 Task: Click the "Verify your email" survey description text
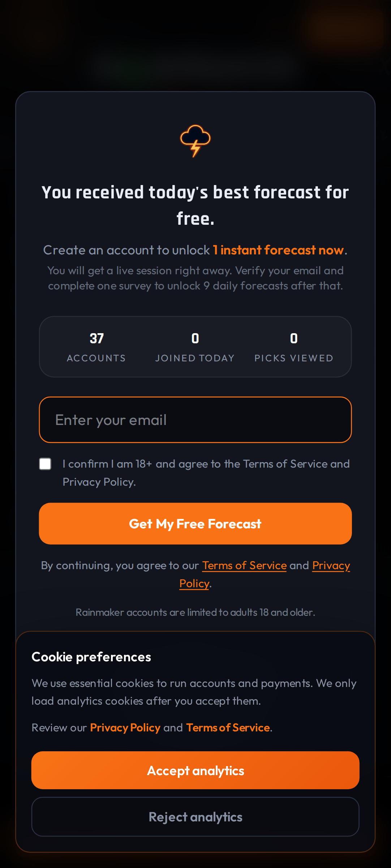click(195, 278)
